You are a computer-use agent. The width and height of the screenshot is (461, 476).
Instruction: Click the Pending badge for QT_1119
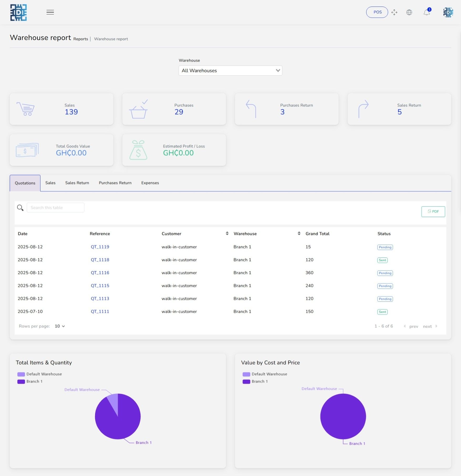[385, 247]
